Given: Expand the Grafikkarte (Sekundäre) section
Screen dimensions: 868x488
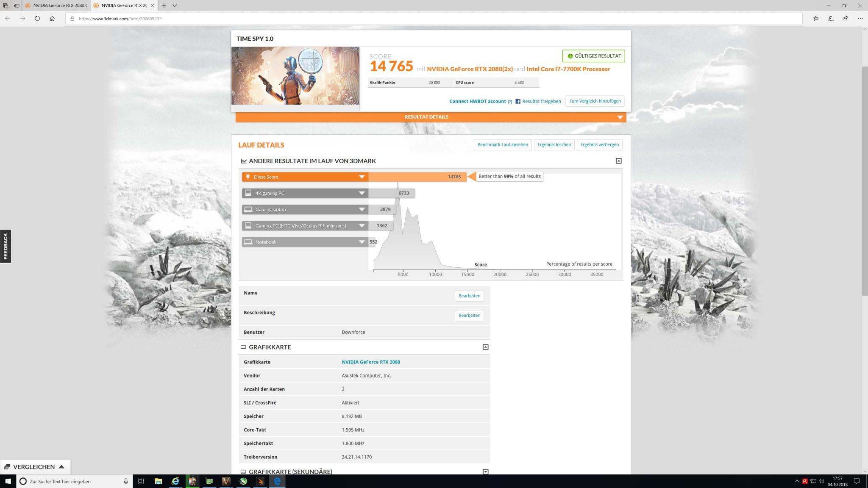Looking at the screenshot, I should point(485,471).
